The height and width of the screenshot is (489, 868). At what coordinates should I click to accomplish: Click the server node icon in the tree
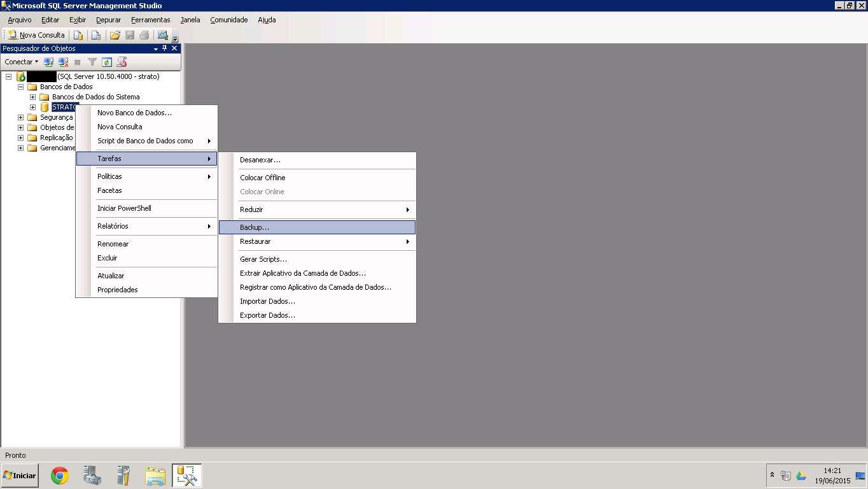tap(21, 76)
